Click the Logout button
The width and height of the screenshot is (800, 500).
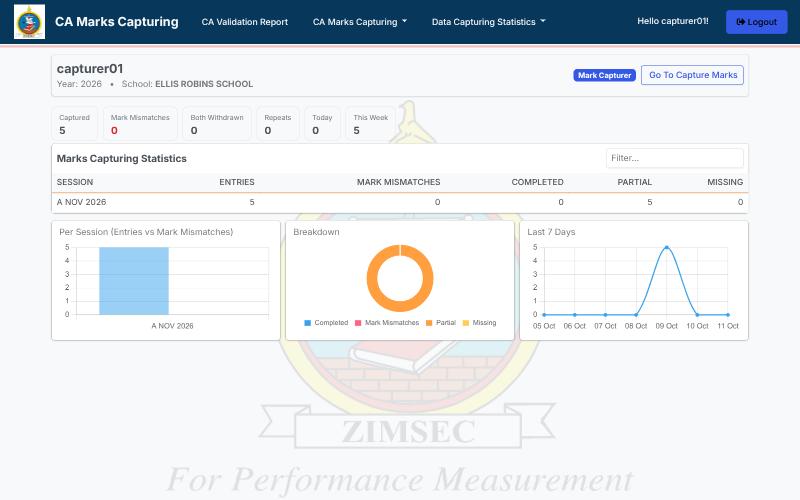756,22
